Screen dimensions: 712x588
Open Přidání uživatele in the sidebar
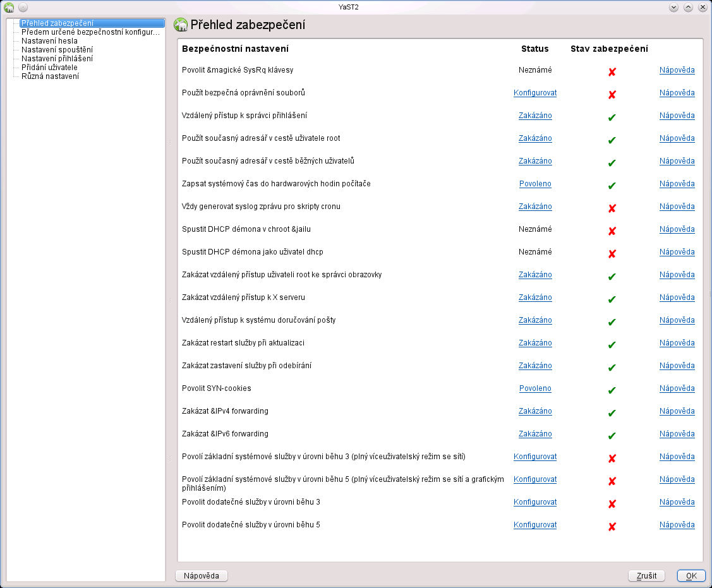(x=49, y=67)
